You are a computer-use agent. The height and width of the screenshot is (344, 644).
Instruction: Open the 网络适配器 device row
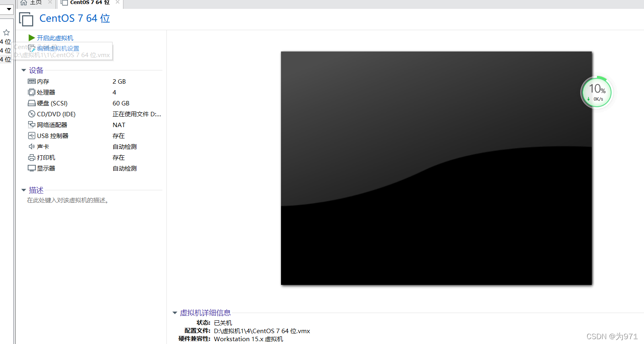coord(94,125)
